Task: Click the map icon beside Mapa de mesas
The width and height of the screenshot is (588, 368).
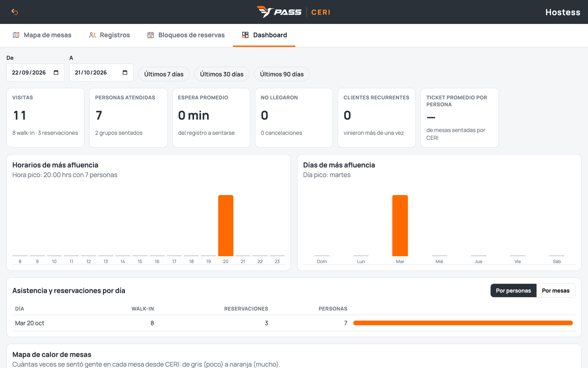Action: tap(16, 35)
